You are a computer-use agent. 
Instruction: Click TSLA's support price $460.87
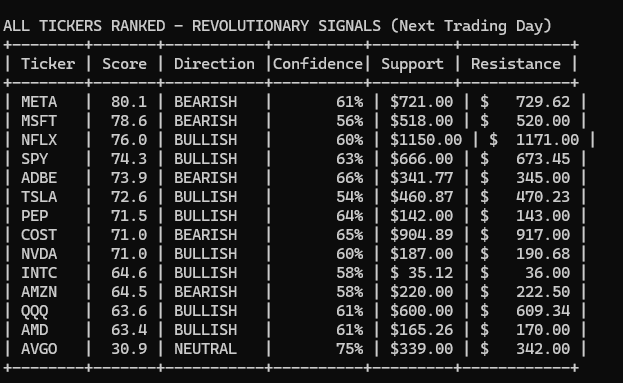[x=421, y=197]
